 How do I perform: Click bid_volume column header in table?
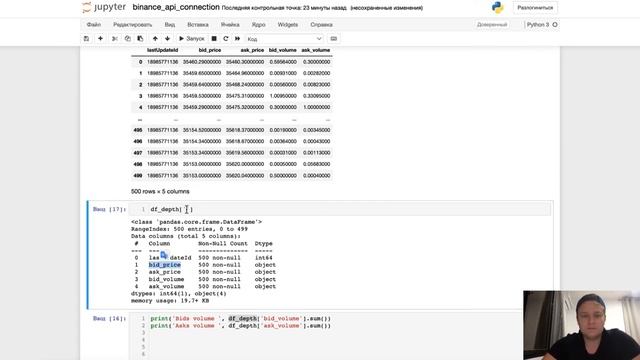(x=282, y=50)
